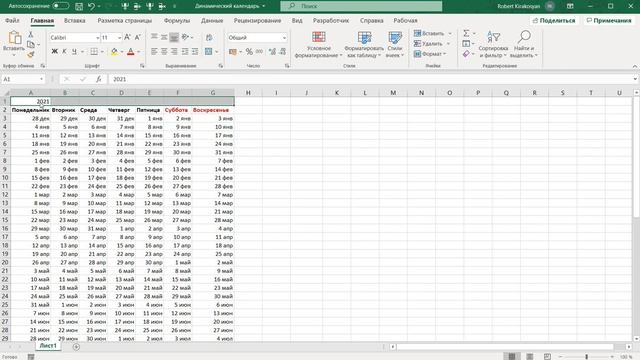640x360 pixels.
Task: Toggle middle vertical alignment
Action: tap(164, 38)
